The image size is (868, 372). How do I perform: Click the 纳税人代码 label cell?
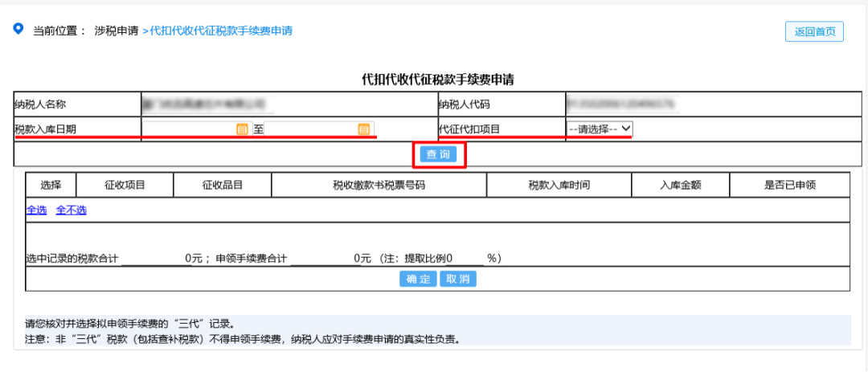click(x=501, y=104)
